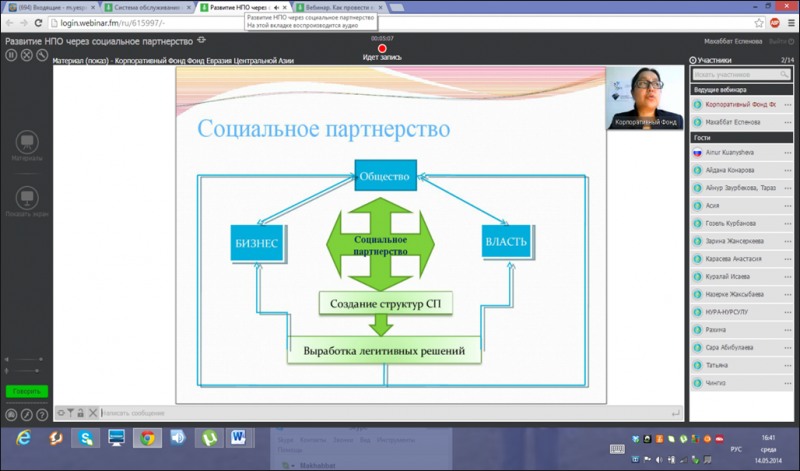The width and height of the screenshot is (800, 471).
Task: Open options dots for Ainur Kuanysheva
Action: [x=788, y=153]
